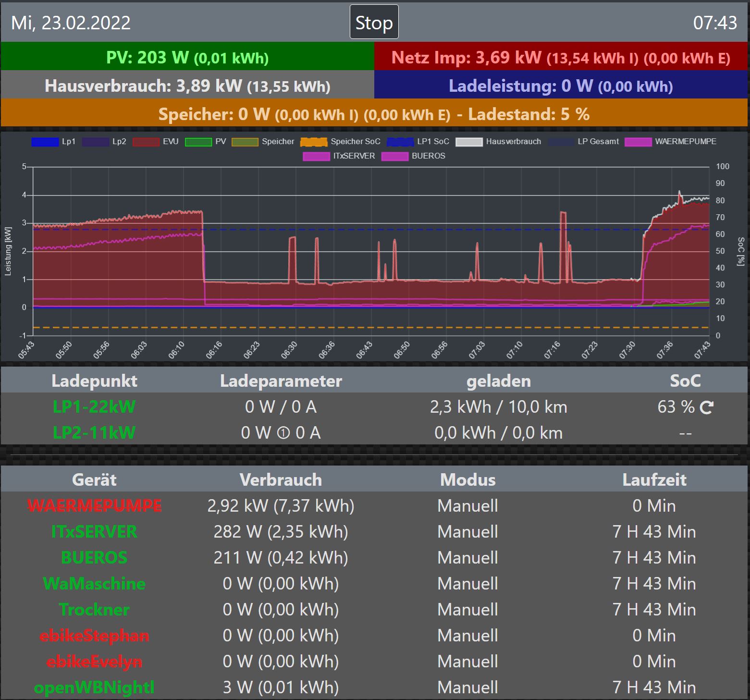
Task: Click the Speicher Ladestand status bar
Action: [x=374, y=114]
